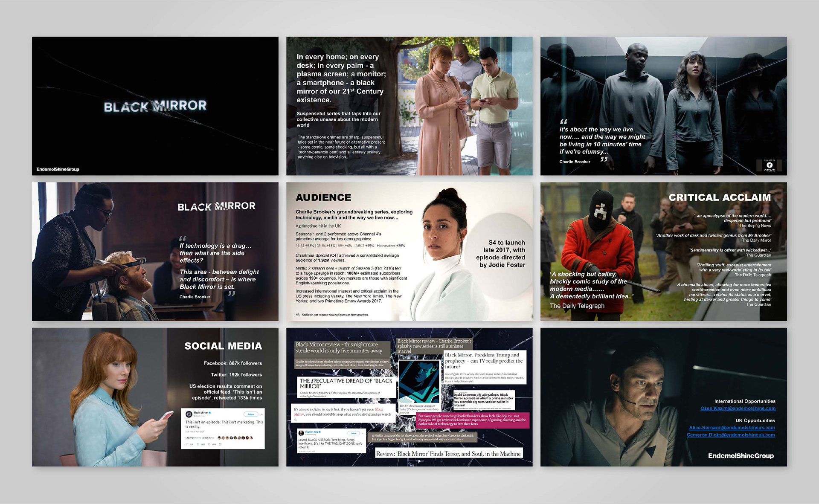The width and height of the screenshot is (819, 504).
Task: Click the verified badge beside Black Mirror tweet name
Action: click(210, 413)
